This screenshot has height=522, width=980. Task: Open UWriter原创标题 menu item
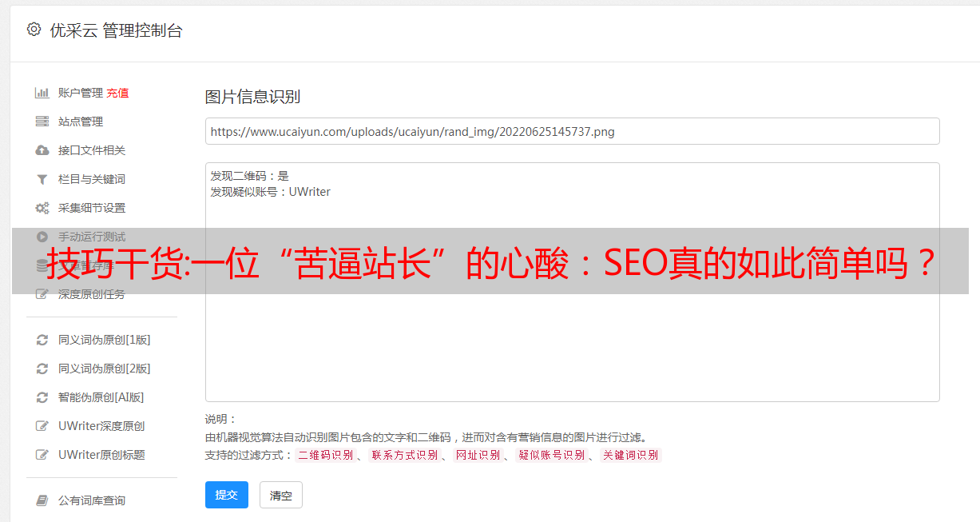(x=101, y=455)
